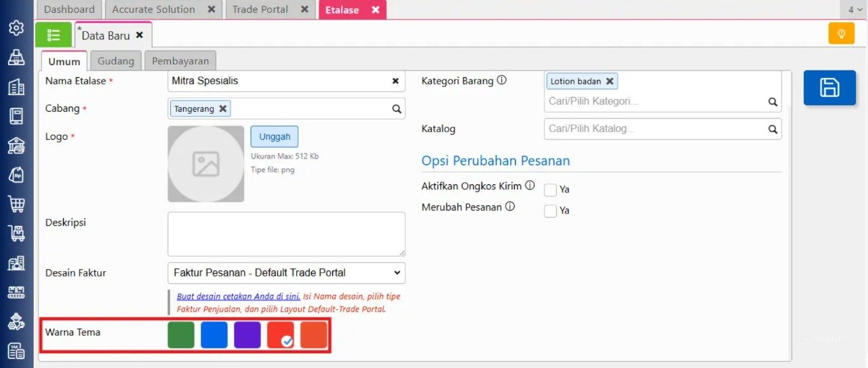Remove the Lotion badan category tag

pyautogui.click(x=610, y=81)
